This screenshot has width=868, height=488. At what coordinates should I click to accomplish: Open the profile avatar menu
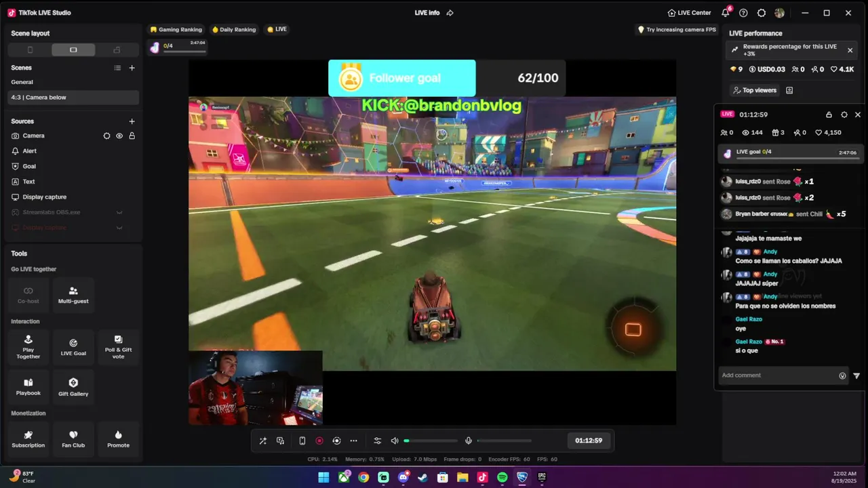[779, 13]
